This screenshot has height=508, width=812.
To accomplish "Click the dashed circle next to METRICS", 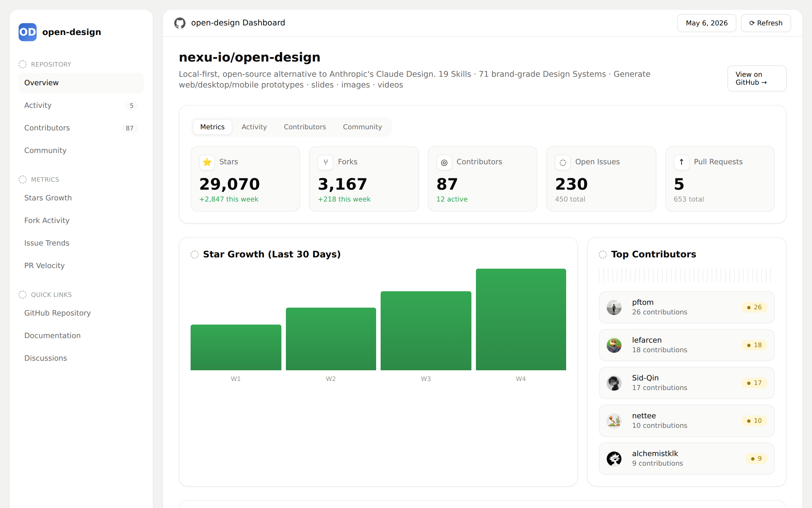I will tap(23, 179).
